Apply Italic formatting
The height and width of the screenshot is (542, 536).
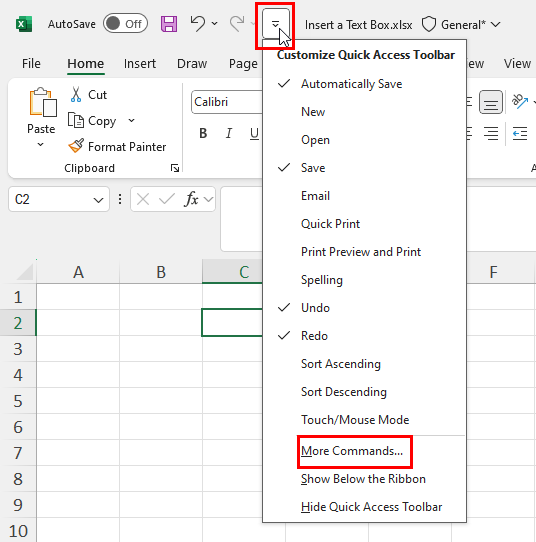pyautogui.click(x=228, y=133)
